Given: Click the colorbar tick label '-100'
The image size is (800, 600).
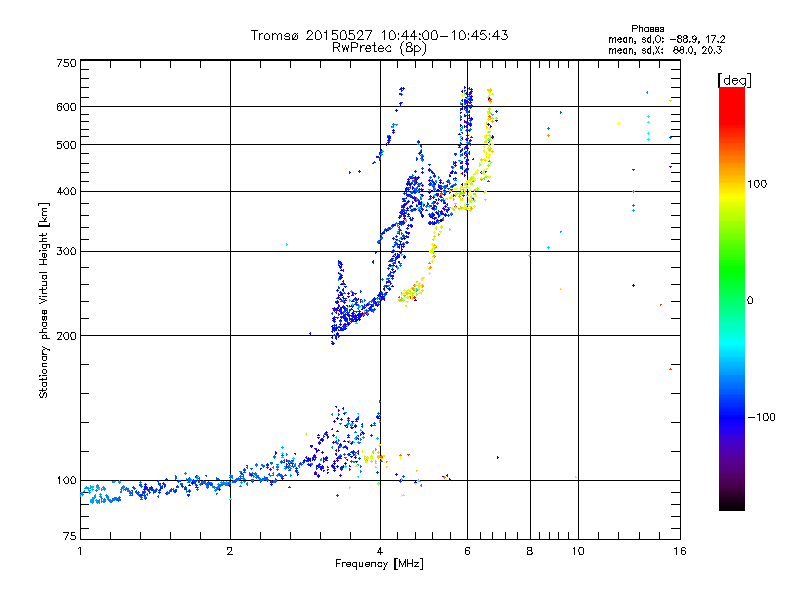Looking at the screenshot, I should 761,417.
